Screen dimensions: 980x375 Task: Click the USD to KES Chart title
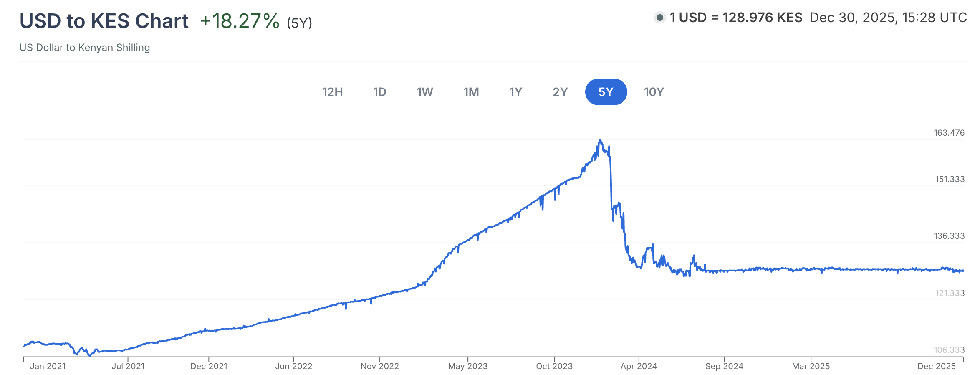pyautogui.click(x=104, y=21)
